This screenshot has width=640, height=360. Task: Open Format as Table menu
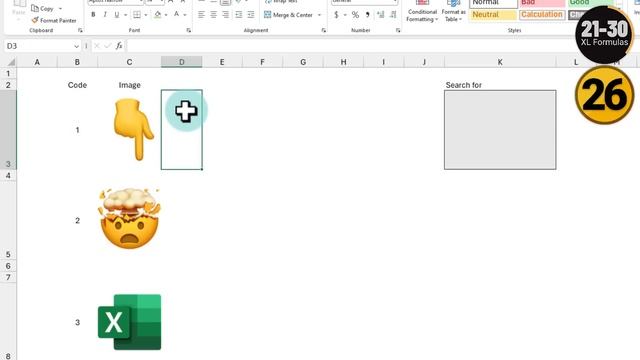pyautogui.click(x=453, y=11)
